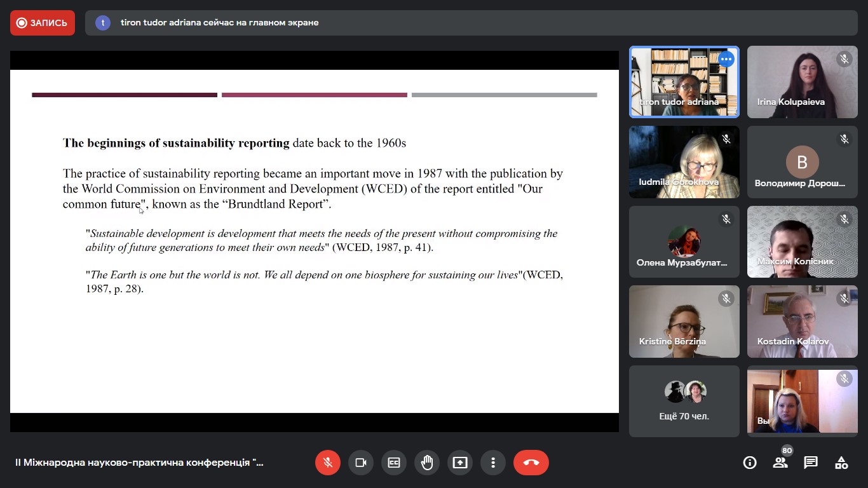Select Irina Kolupaieva's video tile
Screen dimensions: 868x488
coord(802,82)
